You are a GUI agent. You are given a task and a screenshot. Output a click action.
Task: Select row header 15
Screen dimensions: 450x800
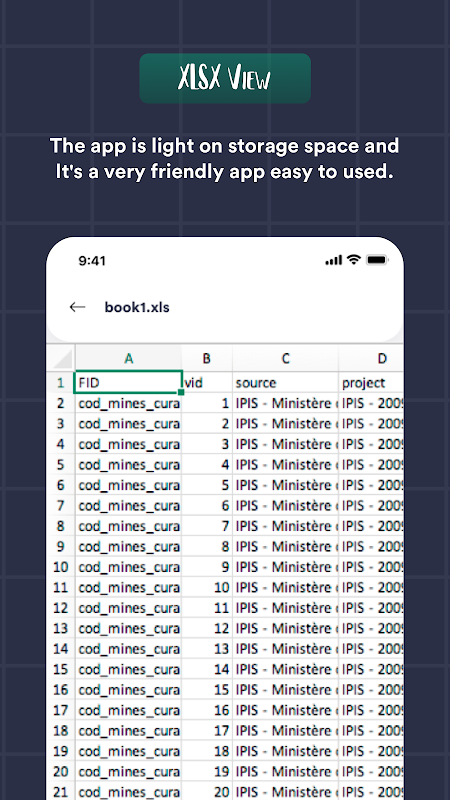pyautogui.click(x=61, y=669)
